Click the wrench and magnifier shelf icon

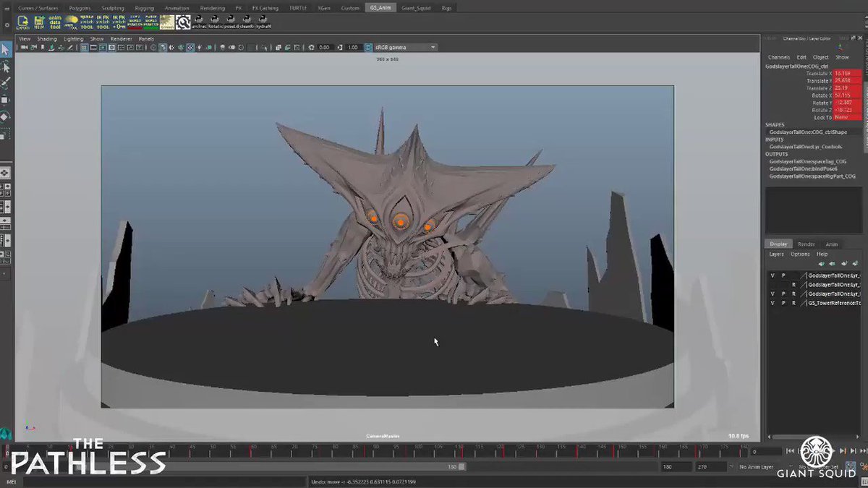pos(183,22)
